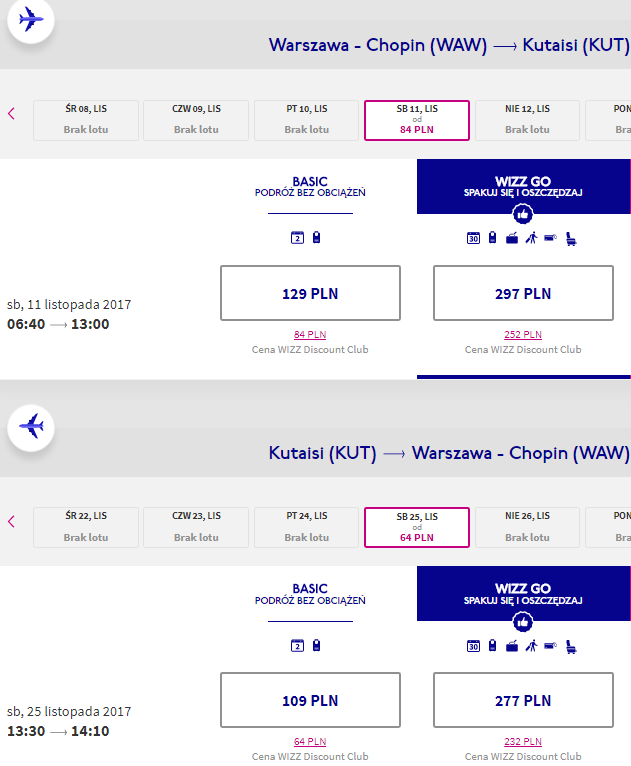Click the thumbs-up badge on return WIZZ GO
631x766 pixels.
pos(523,622)
